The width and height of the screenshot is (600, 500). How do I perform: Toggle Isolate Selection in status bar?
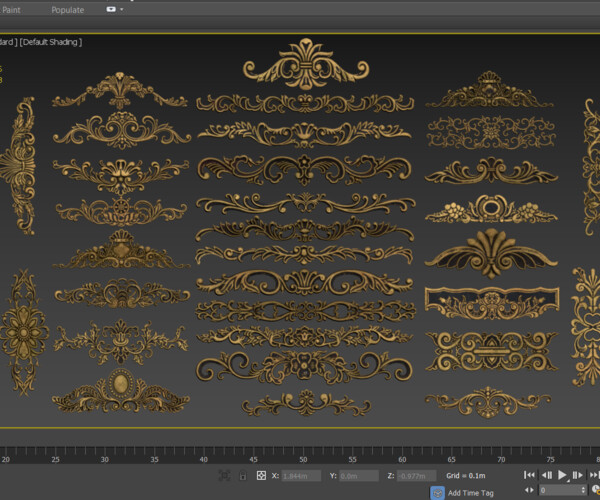[224, 476]
